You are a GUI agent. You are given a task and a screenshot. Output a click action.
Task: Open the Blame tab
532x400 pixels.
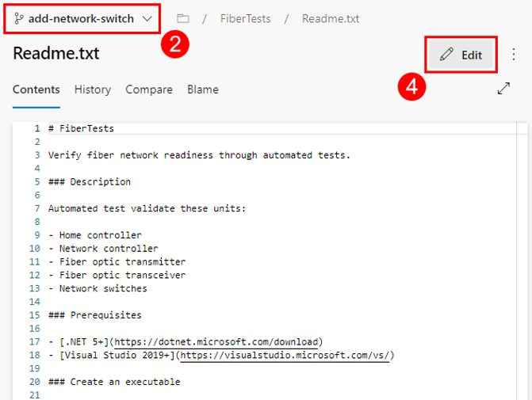pyautogui.click(x=203, y=90)
